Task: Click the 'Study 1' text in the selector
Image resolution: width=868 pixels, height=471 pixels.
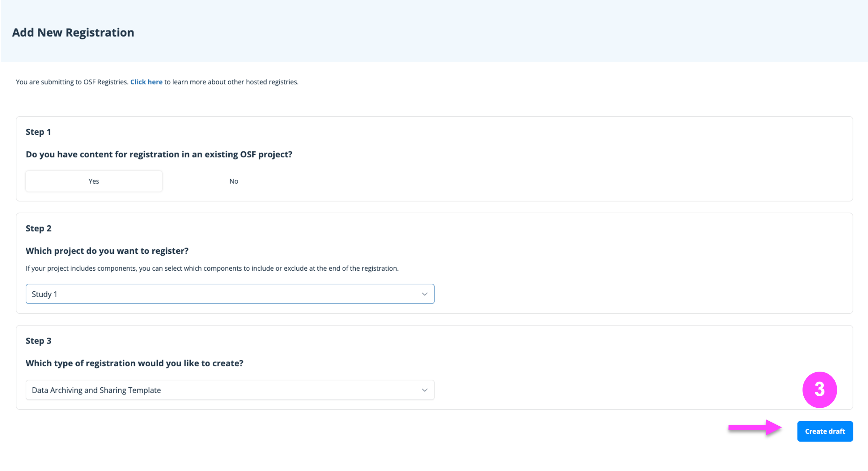Action: coord(44,294)
